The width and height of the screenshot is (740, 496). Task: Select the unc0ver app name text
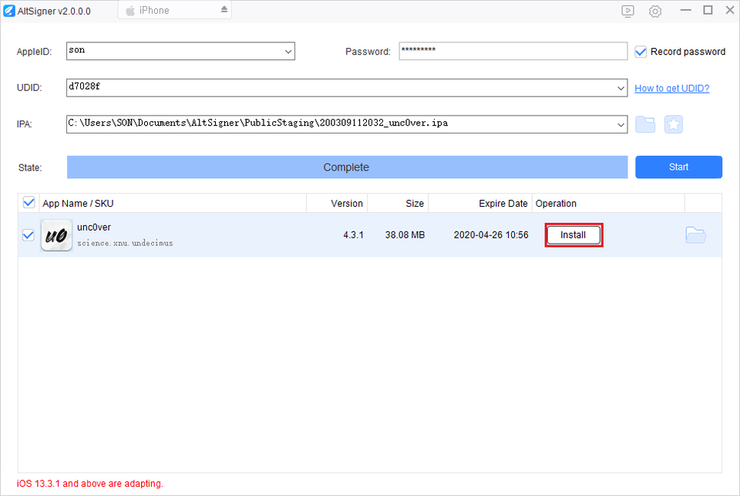(x=94, y=227)
